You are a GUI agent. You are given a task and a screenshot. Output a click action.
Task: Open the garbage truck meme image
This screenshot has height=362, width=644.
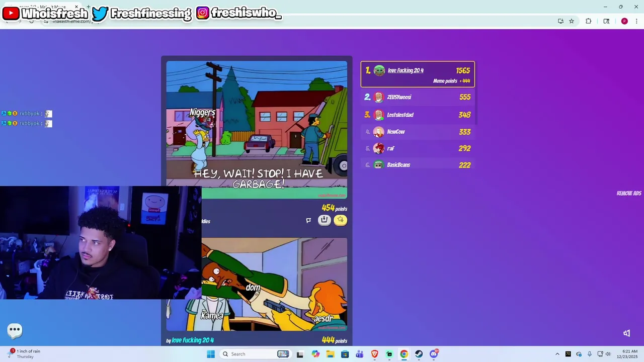[257, 130]
